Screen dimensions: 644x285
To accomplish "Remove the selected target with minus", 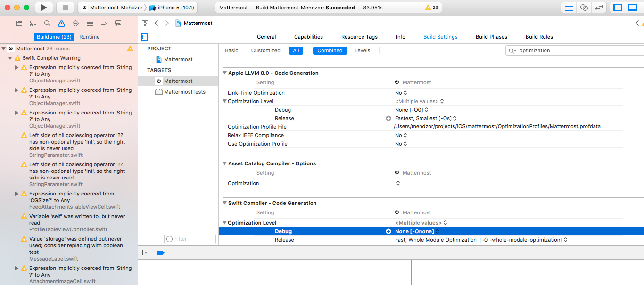I will 155,239.
